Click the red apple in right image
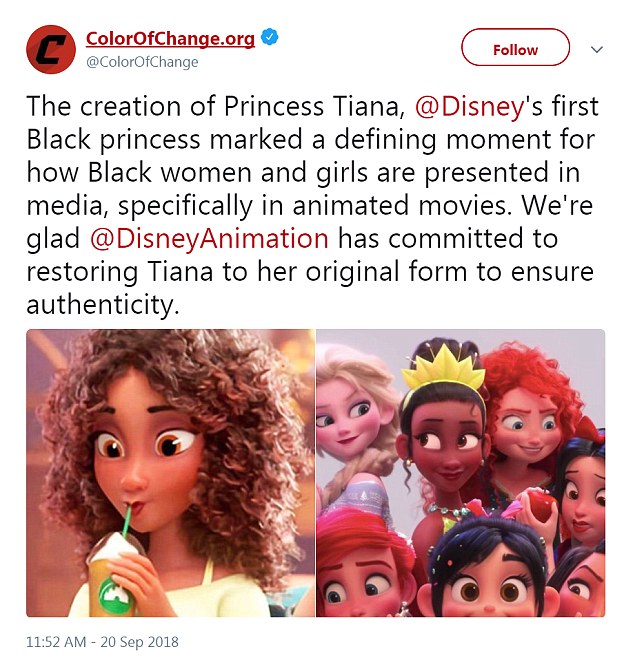633x660 pixels. 539,506
